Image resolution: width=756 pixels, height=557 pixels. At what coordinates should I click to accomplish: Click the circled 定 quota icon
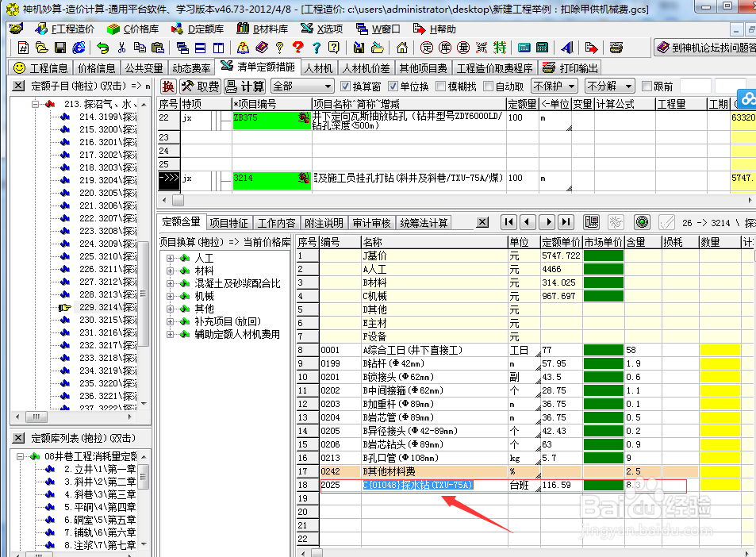point(427,48)
